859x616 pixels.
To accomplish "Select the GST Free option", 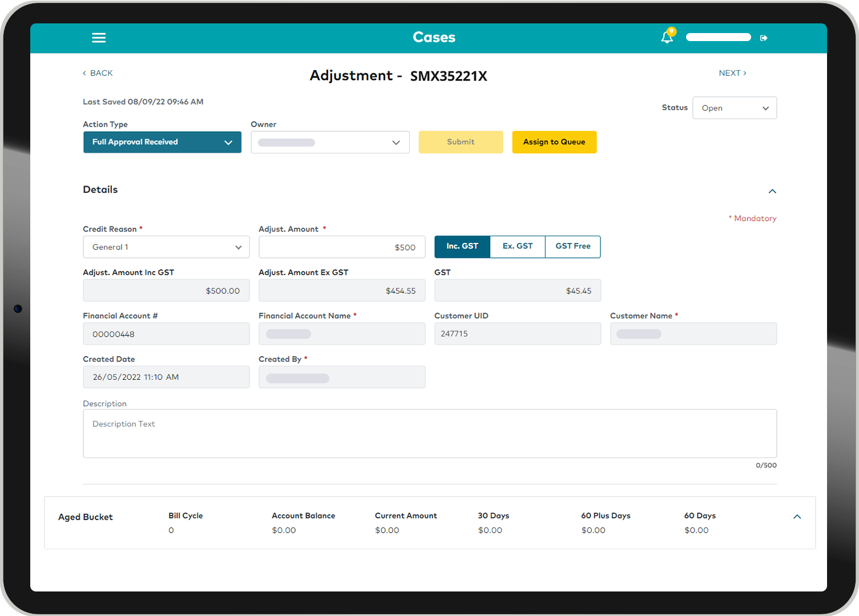I will coord(573,246).
